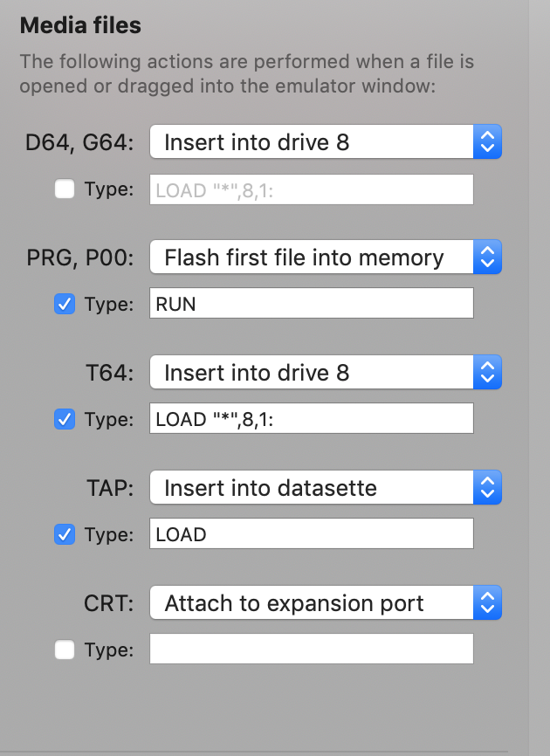
Task: Click the TAP dropdown blue arrow stepper
Action: point(487,487)
